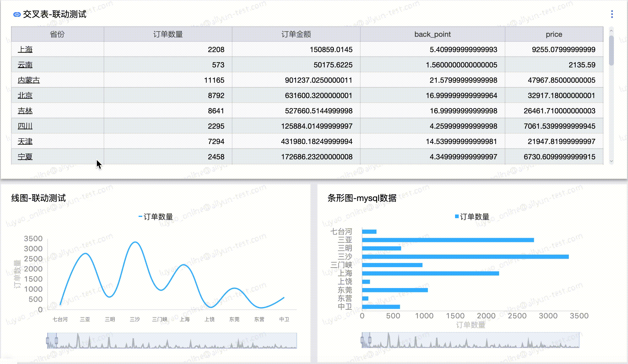Click the 内蒙古 province link
The image size is (628, 364).
click(29, 80)
